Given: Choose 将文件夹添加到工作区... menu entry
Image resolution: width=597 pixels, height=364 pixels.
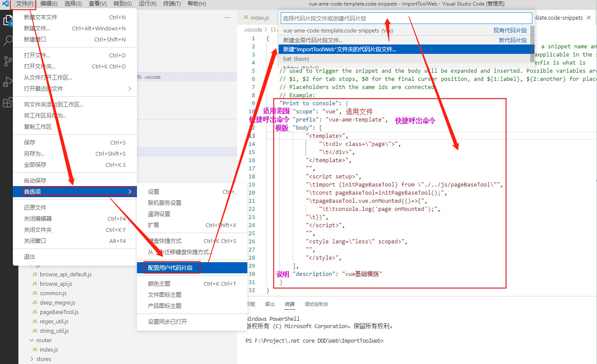Looking at the screenshot, I should (x=75, y=105).
